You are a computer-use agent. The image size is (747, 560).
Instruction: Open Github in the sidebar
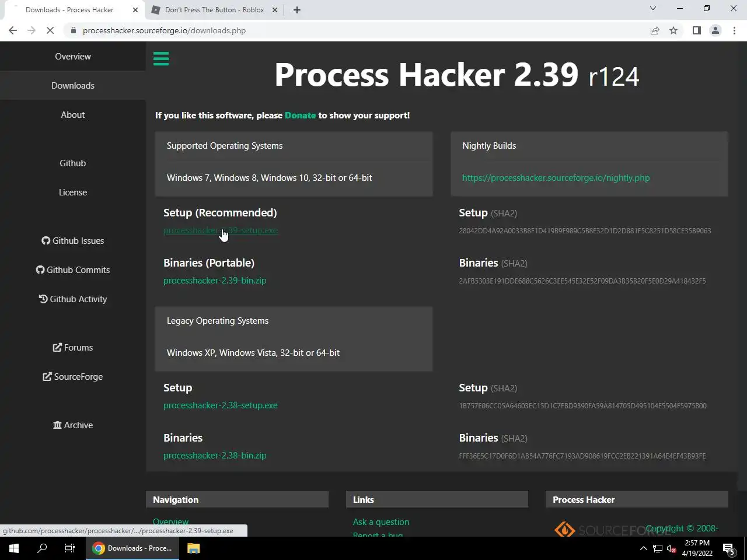[x=73, y=163]
